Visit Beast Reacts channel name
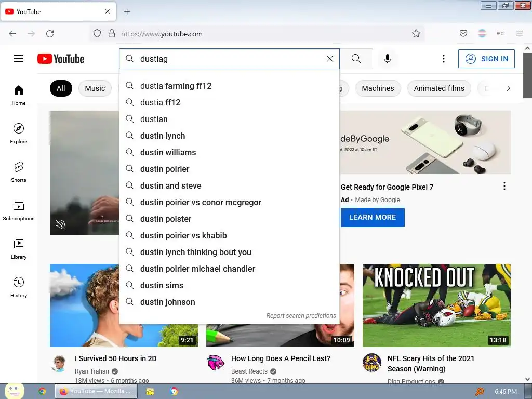This screenshot has height=399, width=532. (249, 371)
